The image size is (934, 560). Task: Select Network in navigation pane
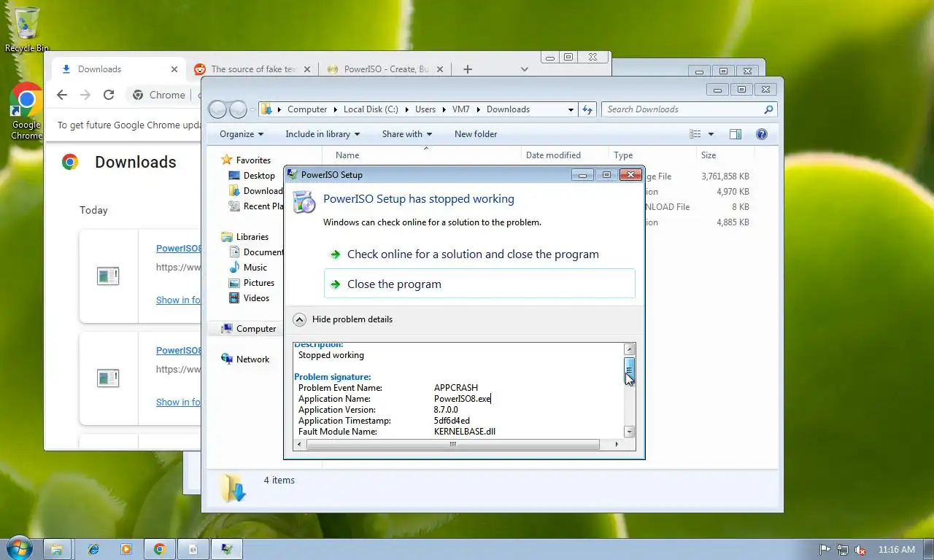tap(245, 359)
